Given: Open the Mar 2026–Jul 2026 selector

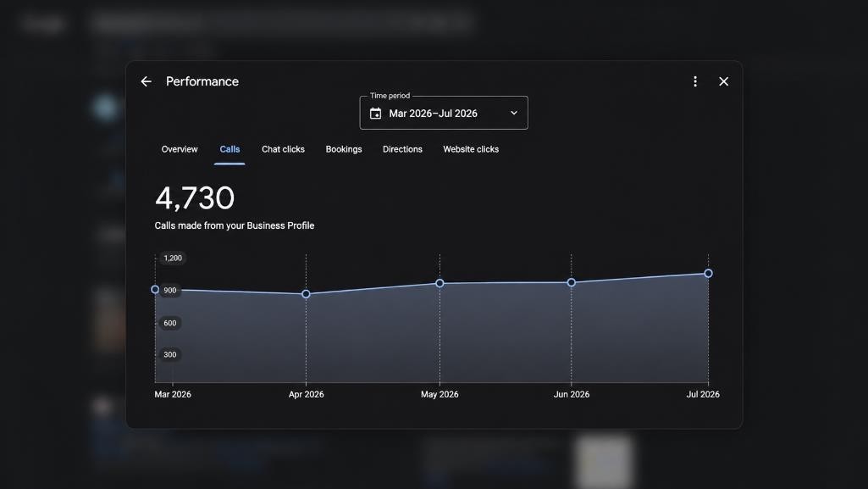Looking at the screenshot, I should pos(444,113).
